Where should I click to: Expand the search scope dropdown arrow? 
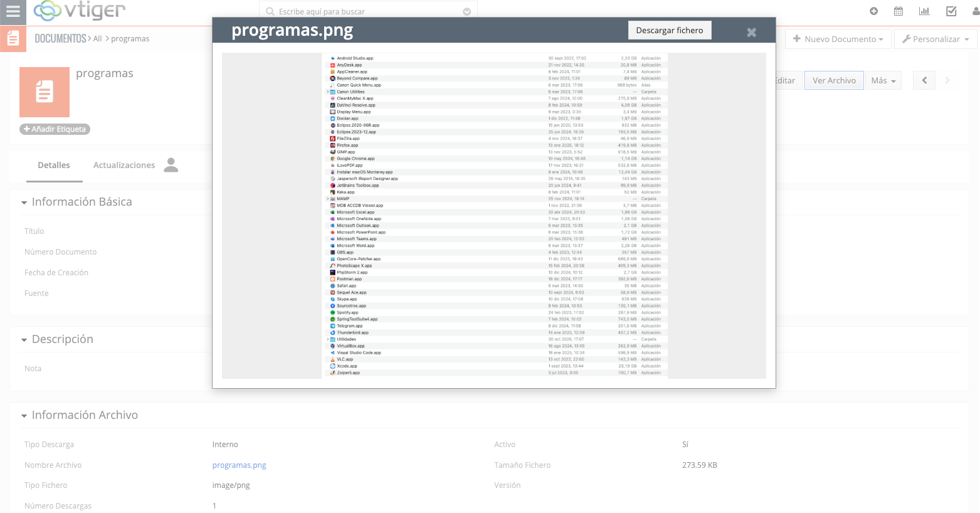[x=466, y=12]
